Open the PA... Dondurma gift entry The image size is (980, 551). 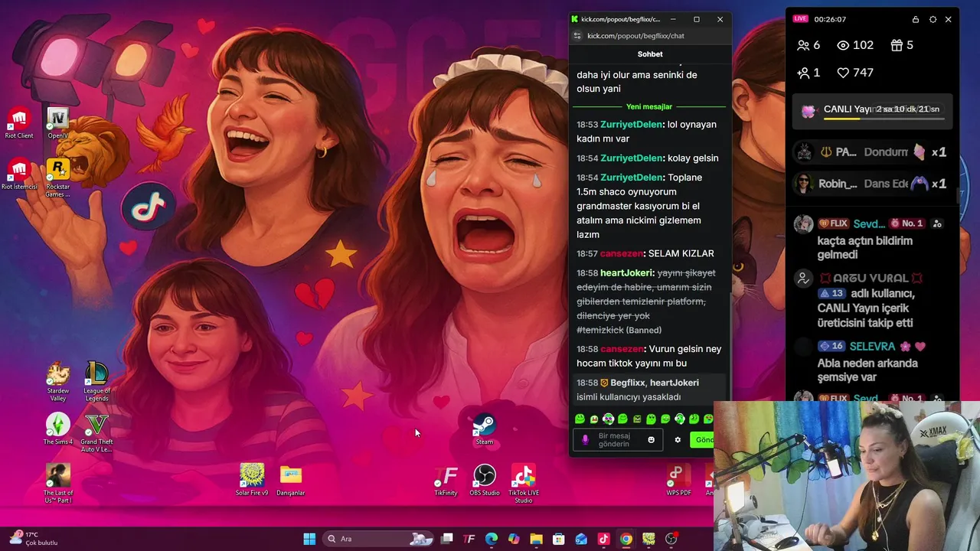(873, 152)
